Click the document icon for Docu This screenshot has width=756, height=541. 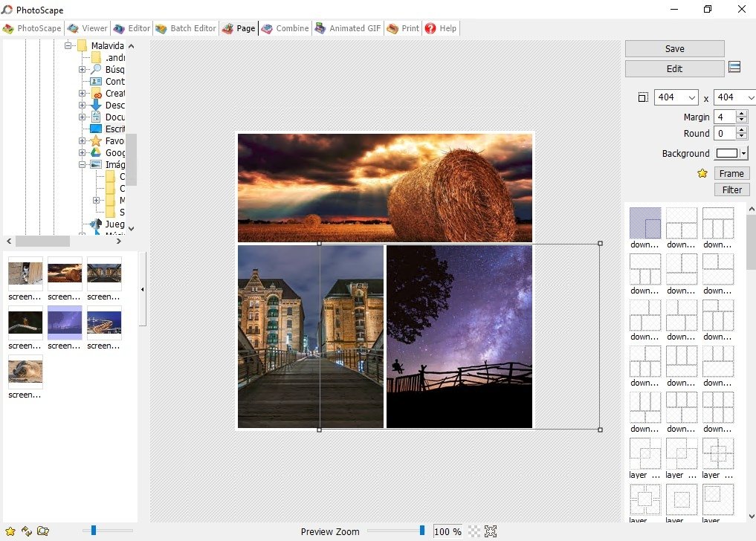96,117
